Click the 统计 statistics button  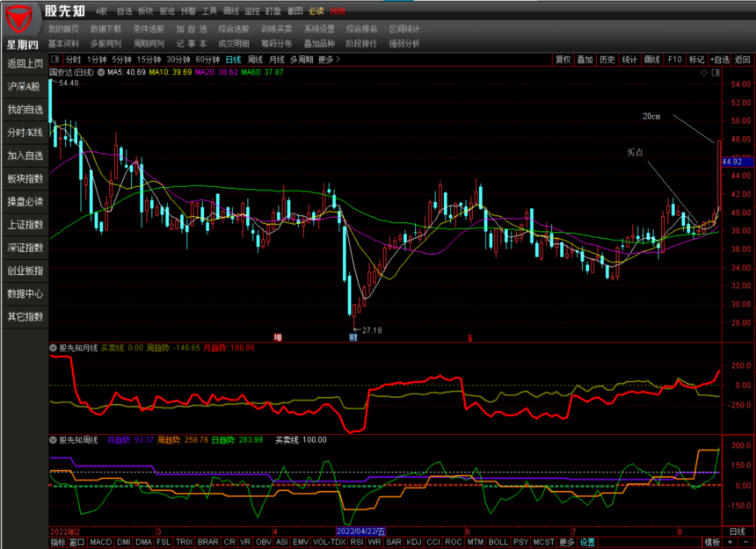[629, 59]
